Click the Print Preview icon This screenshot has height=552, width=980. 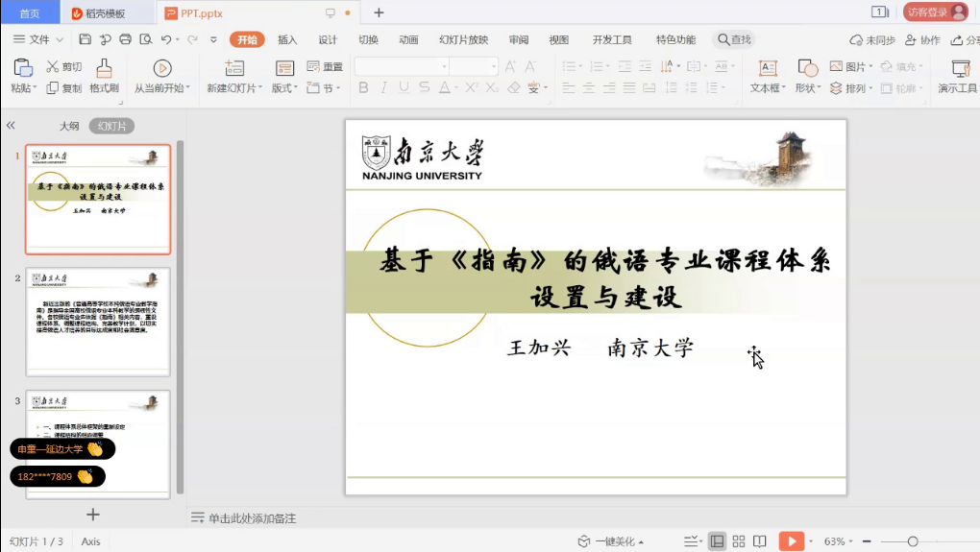pyautogui.click(x=146, y=39)
